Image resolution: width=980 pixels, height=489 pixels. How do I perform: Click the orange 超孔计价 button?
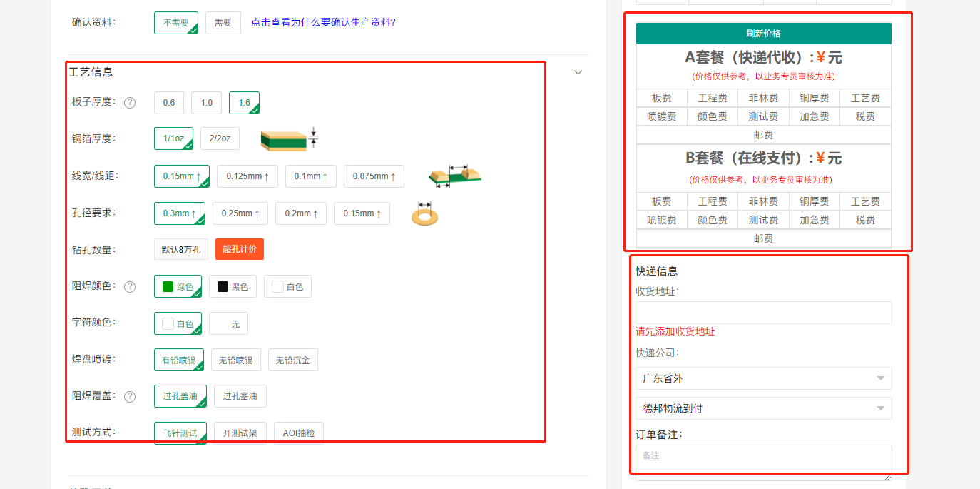click(239, 248)
